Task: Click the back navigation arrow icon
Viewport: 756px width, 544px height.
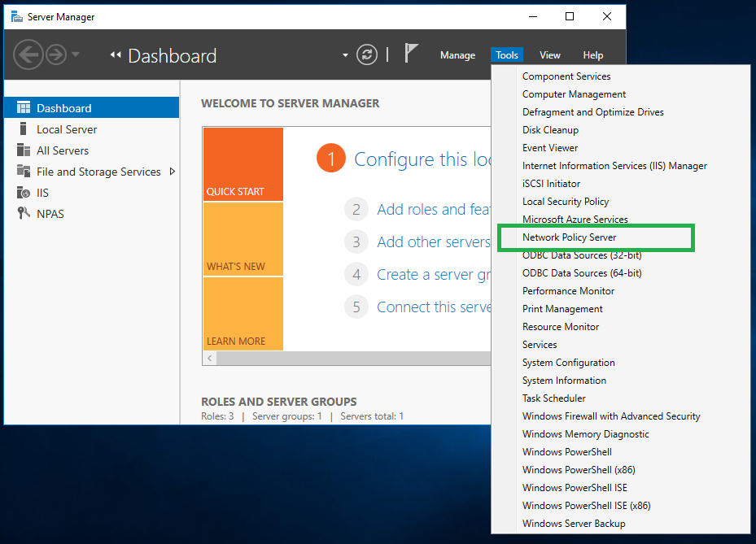Action: pos(27,54)
